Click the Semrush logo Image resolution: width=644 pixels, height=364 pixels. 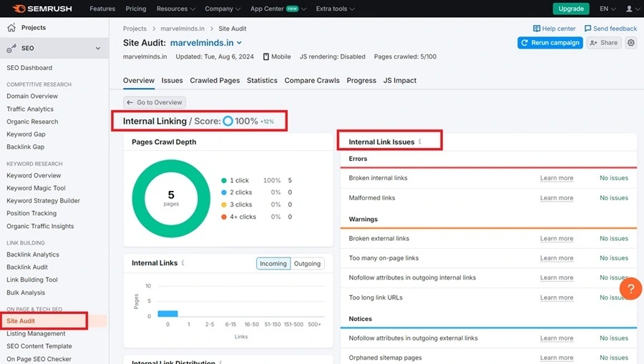(x=42, y=9)
